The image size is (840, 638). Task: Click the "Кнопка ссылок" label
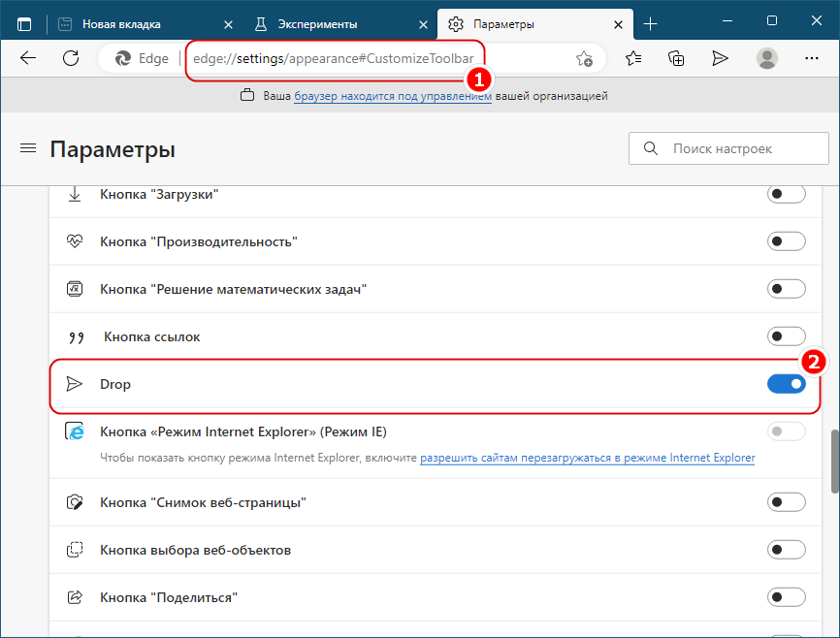152,337
